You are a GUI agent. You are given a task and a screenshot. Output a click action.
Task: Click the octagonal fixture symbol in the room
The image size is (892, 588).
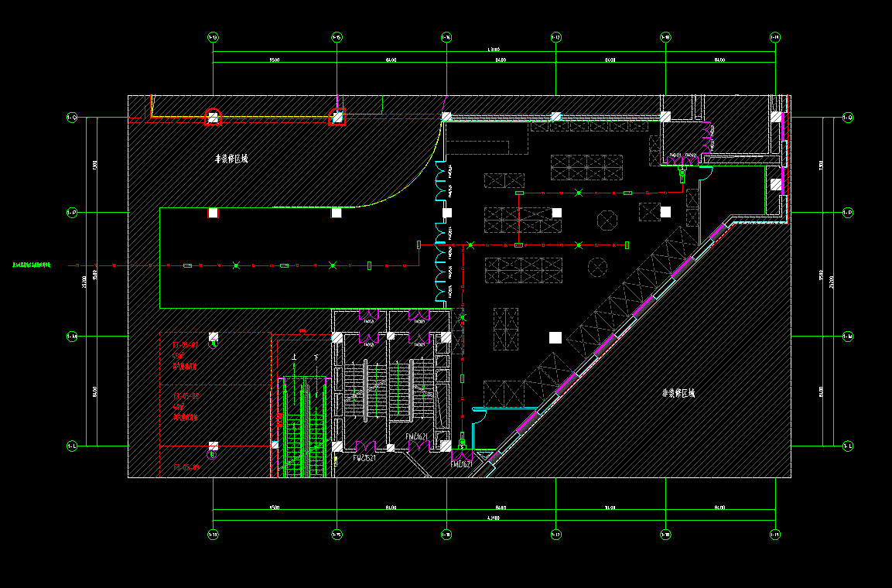pos(608,220)
